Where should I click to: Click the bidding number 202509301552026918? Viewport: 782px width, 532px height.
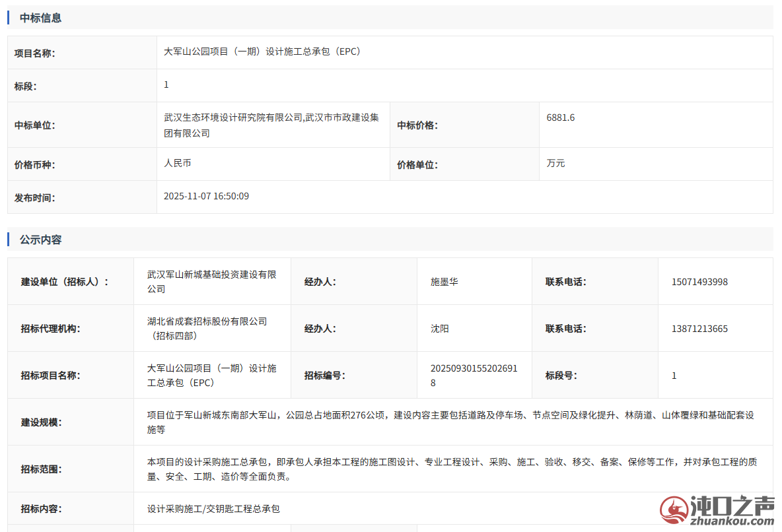point(474,376)
